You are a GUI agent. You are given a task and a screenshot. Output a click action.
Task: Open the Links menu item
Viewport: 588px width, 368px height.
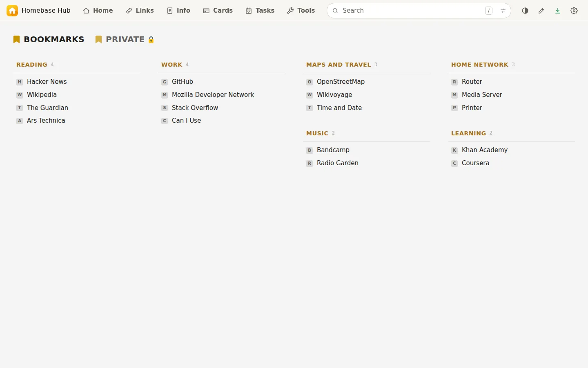click(x=140, y=11)
